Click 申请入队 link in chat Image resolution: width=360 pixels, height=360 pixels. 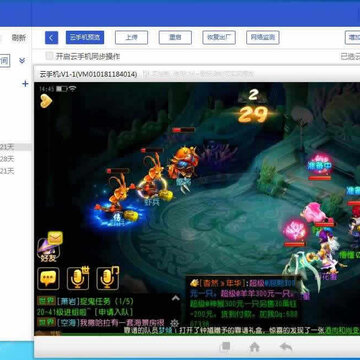coord(113,312)
